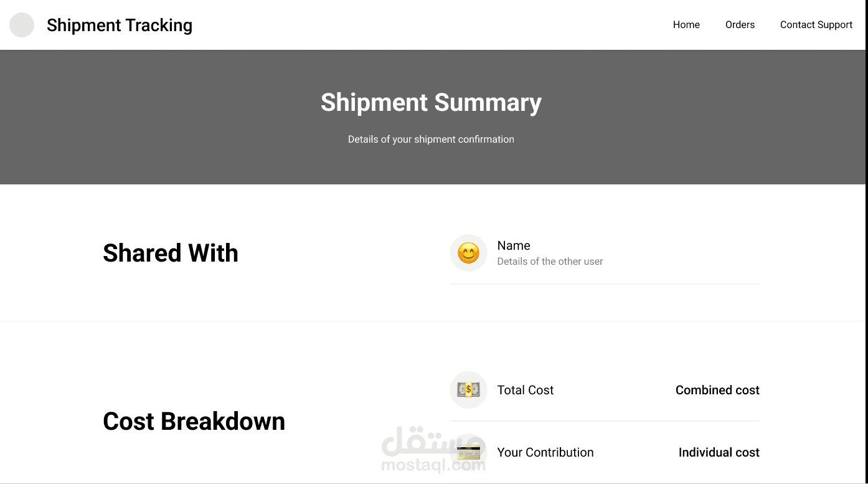Click the Shipment Summary banner heading
The height and width of the screenshot is (484, 868).
click(x=431, y=103)
